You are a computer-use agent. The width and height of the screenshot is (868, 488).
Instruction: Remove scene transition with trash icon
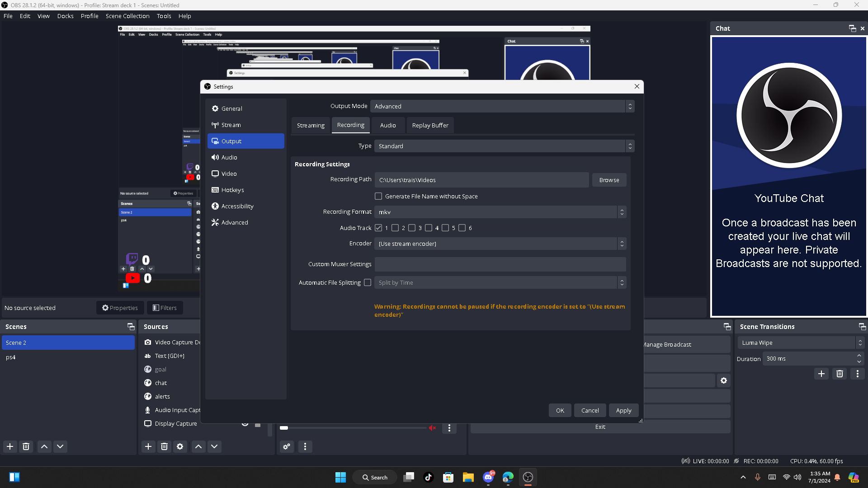coord(840,374)
